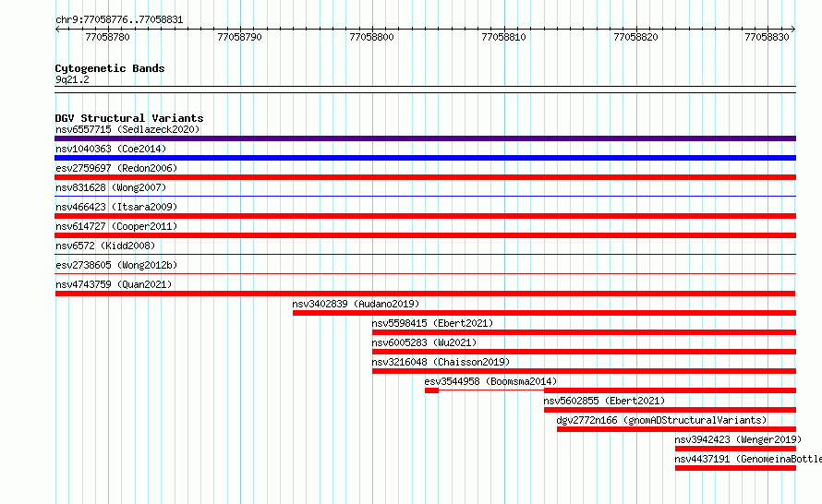
Task: Click the nsv6557715 (Sedlazeck2020) label
Action: point(127,129)
